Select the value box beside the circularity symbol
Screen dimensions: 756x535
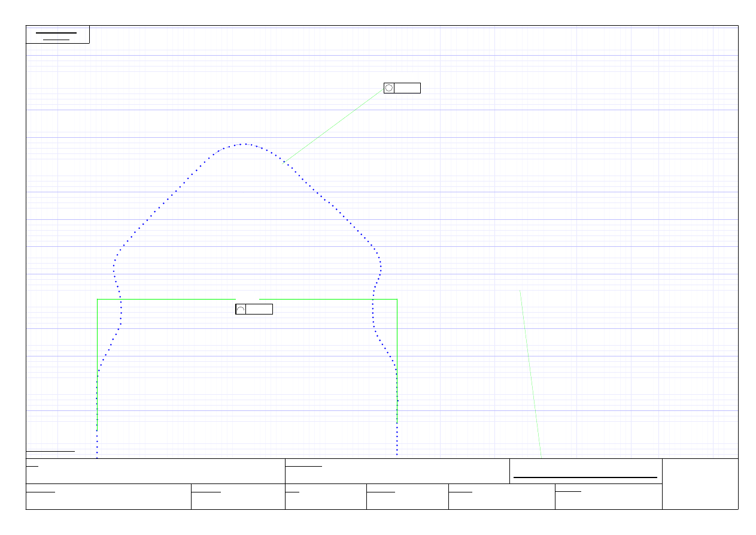coord(407,88)
